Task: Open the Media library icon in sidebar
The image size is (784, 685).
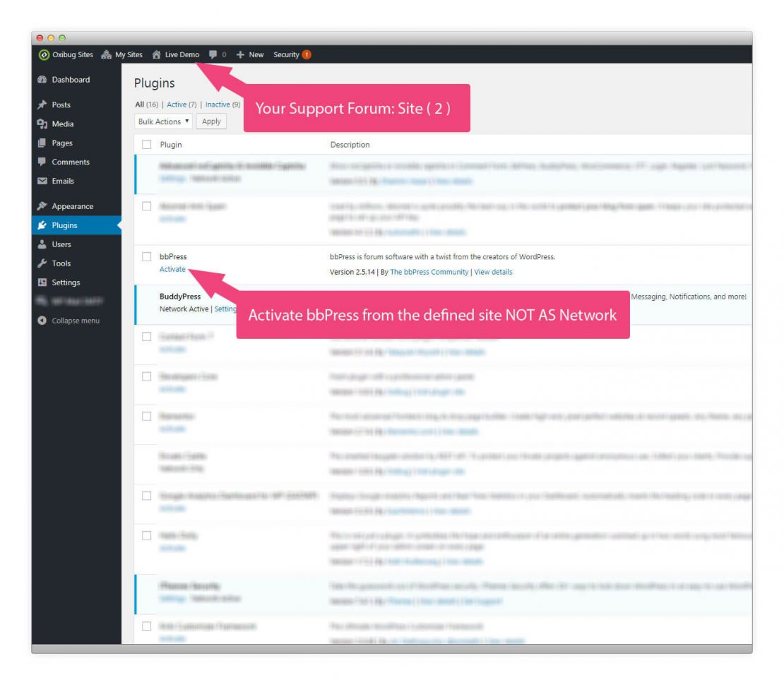Action: point(43,124)
